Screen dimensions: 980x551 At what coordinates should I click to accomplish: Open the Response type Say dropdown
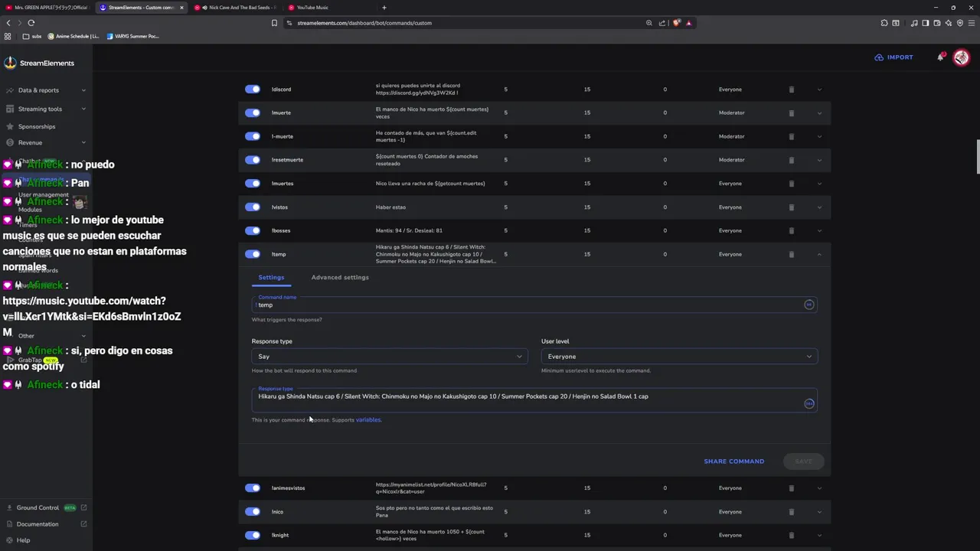click(389, 357)
